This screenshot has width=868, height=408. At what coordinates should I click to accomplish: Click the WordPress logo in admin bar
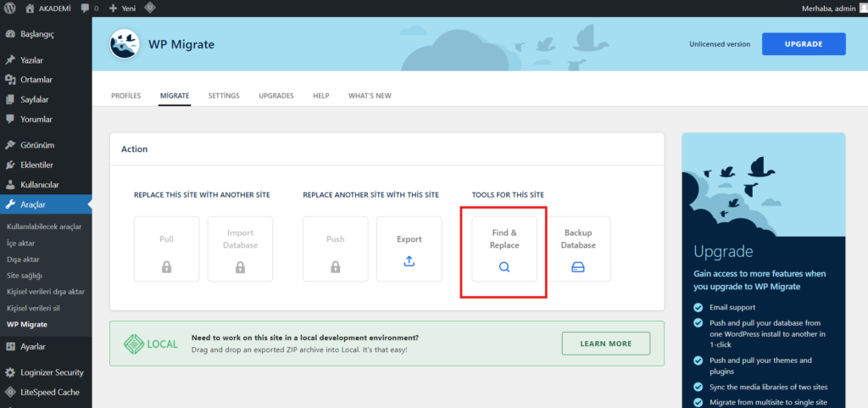click(x=10, y=8)
